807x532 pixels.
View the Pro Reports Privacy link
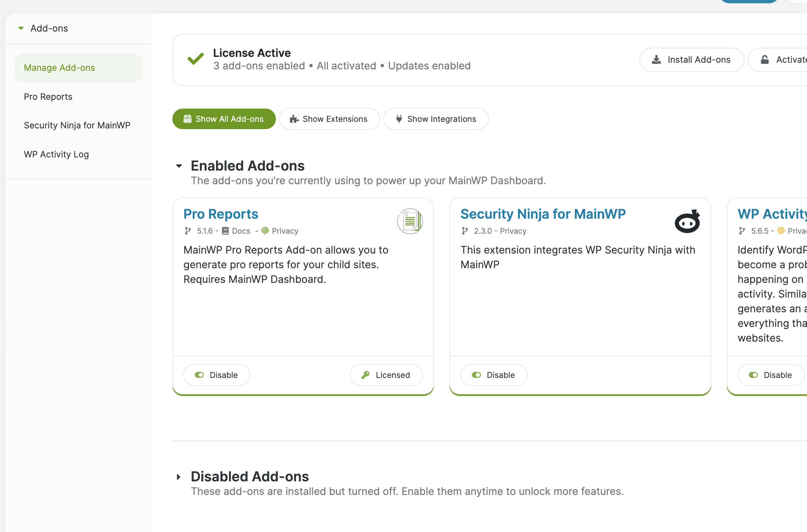coord(285,231)
